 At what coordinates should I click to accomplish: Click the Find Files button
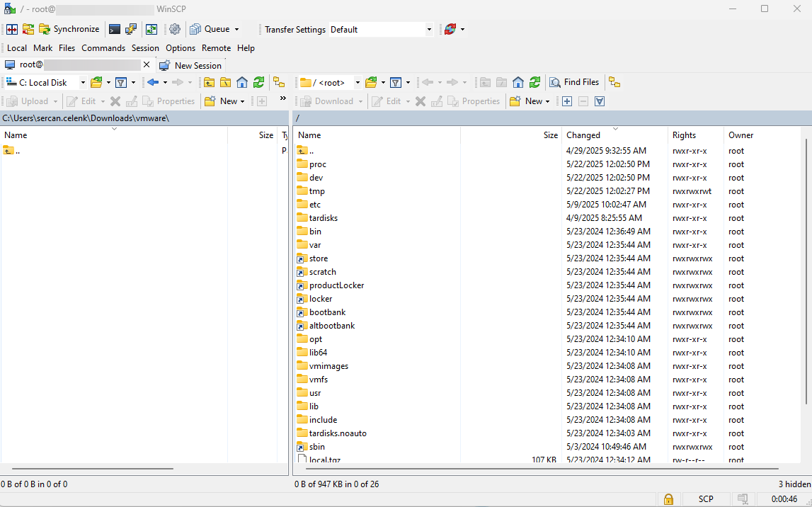pos(574,82)
